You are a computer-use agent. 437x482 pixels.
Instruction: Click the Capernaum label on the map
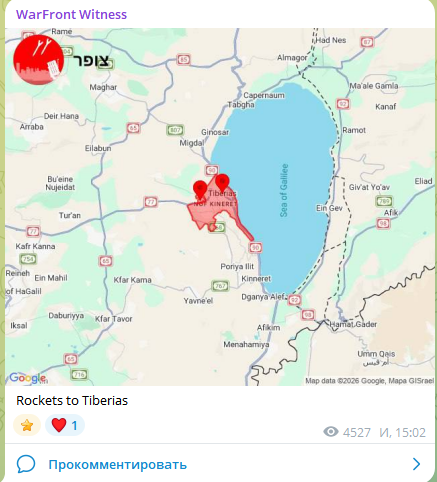[x=264, y=95]
